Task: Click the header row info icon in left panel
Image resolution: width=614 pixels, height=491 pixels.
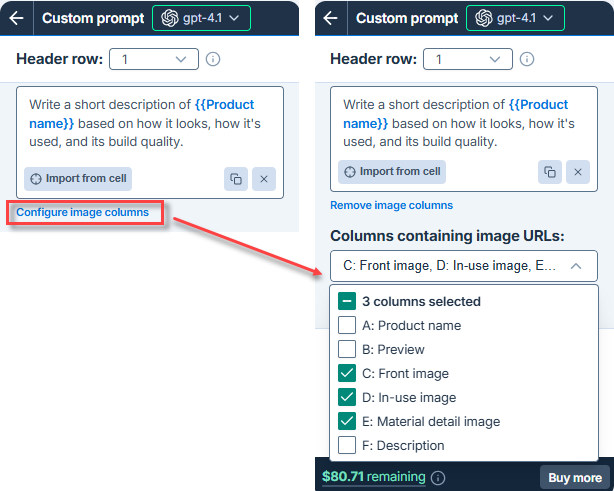Action: [x=213, y=60]
